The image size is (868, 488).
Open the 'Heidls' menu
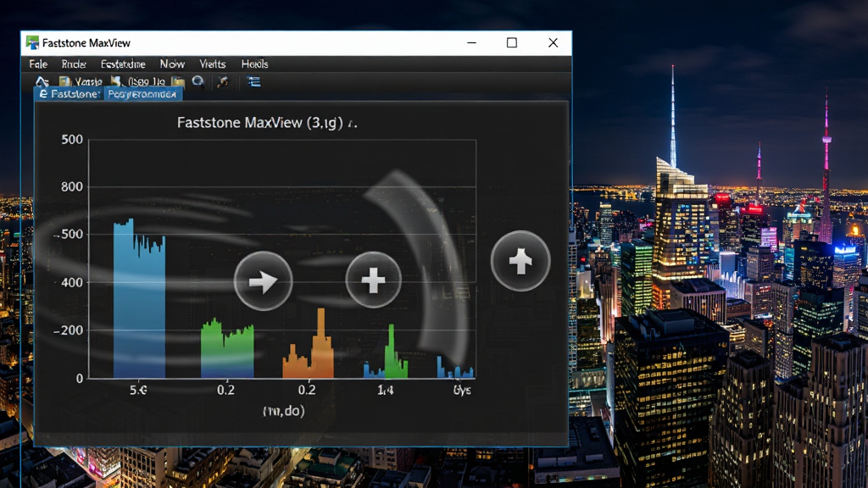(254, 64)
